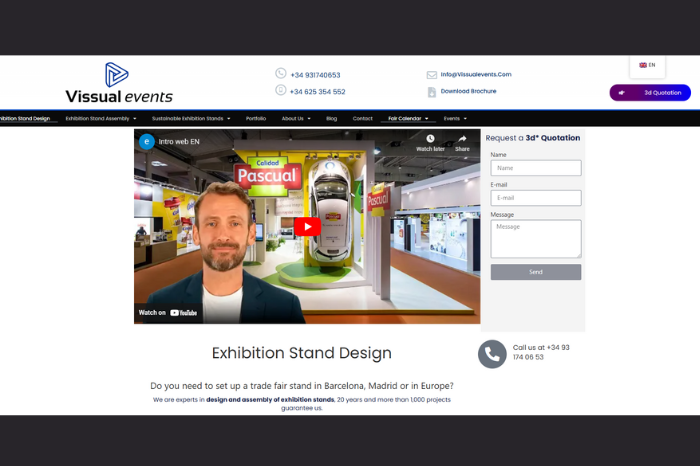Click the phone icon beside +34 931740653
This screenshot has width=700, height=466.
(x=280, y=73)
